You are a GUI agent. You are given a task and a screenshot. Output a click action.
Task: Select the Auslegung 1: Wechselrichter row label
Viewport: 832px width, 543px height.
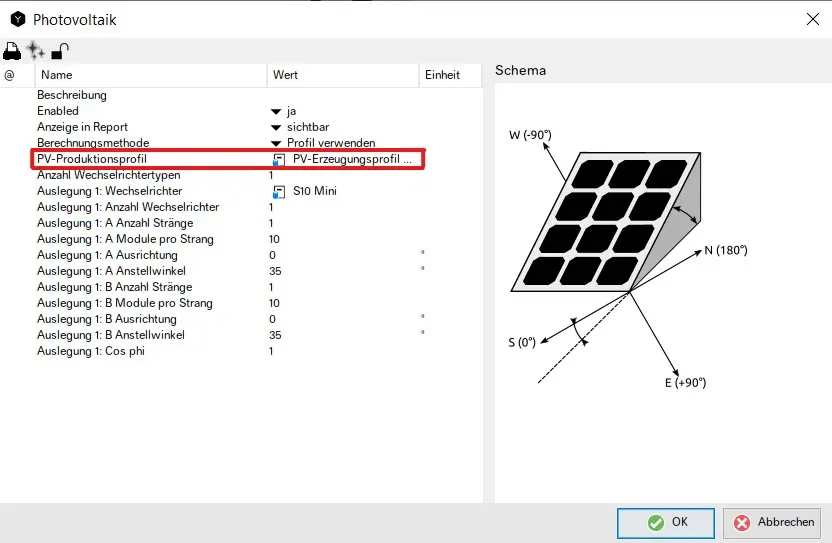pyautogui.click(x=109, y=191)
